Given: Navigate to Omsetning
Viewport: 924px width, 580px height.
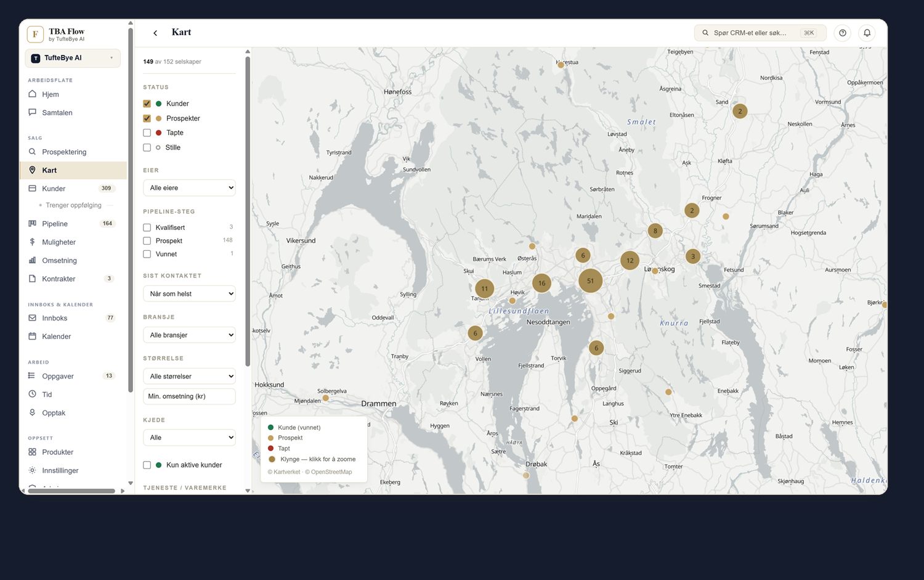Looking at the screenshot, I should point(73,261).
